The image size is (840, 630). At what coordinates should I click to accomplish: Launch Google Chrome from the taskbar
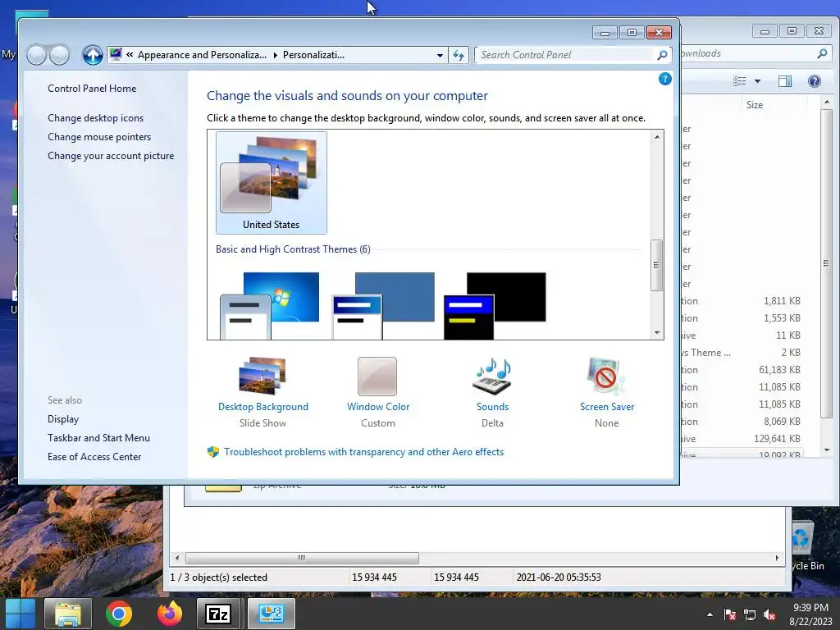pos(118,614)
